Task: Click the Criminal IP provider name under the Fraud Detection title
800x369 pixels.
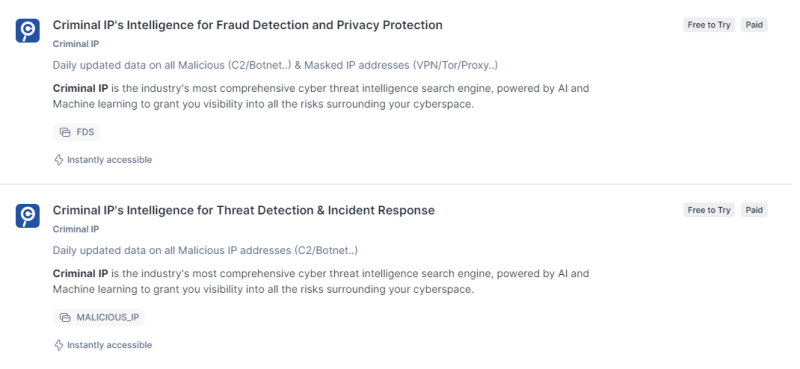Action: 76,44
